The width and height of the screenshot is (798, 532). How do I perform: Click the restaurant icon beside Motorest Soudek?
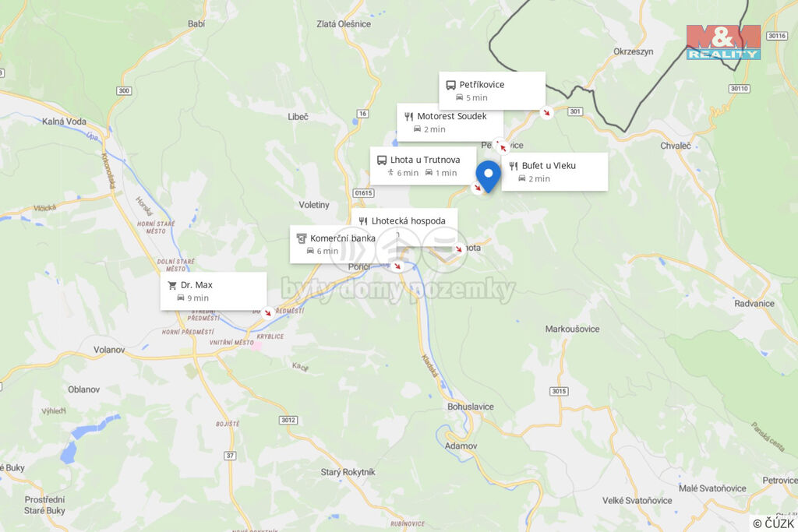(408, 117)
